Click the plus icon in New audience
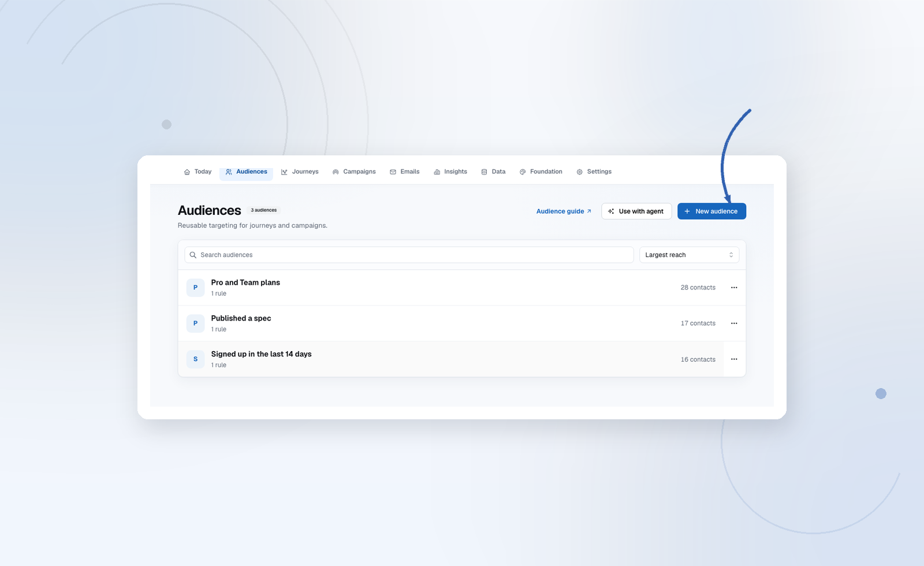The width and height of the screenshot is (924, 566). pyautogui.click(x=687, y=211)
